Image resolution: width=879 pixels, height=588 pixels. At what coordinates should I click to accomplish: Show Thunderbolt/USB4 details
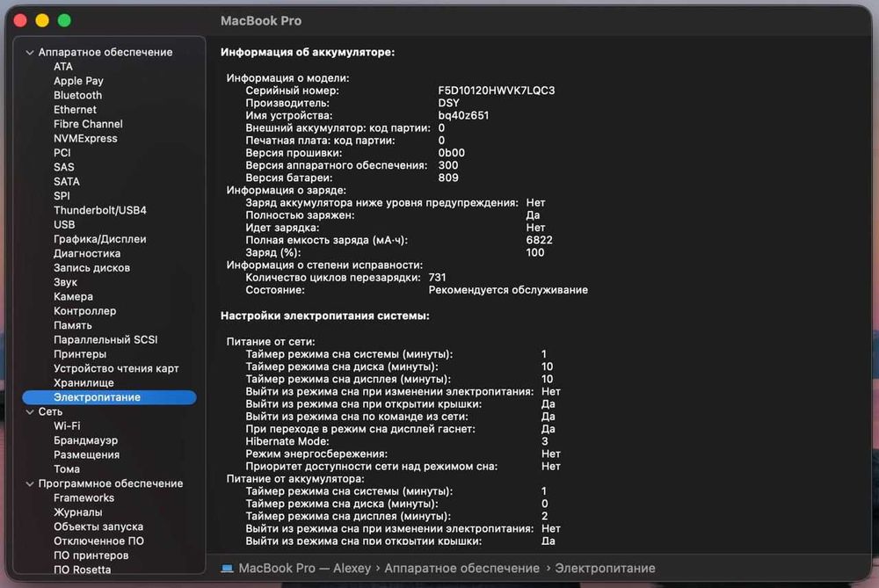(x=100, y=210)
